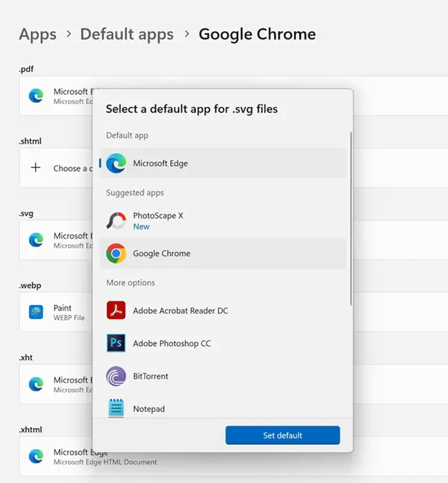This screenshot has width=448, height=483.
Task: Open the .webp Paint WEBP File entry
Action: 56,312
